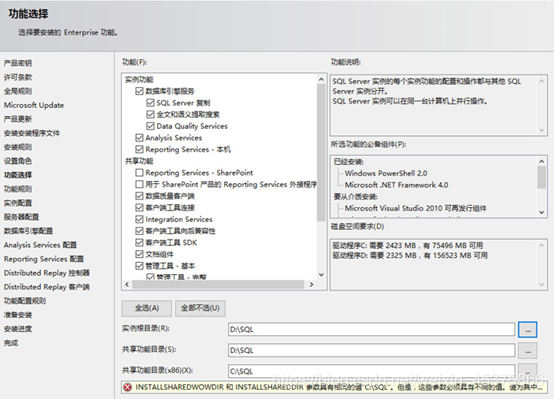The image size is (554, 399).
Task: Select the 安装进度 step in sidebar
Action: [18, 329]
